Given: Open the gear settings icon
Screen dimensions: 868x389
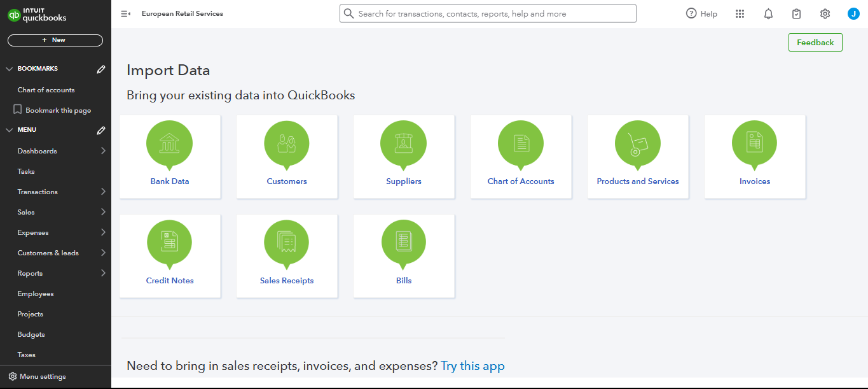Looking at the screenshot, I should coord(825,14).
